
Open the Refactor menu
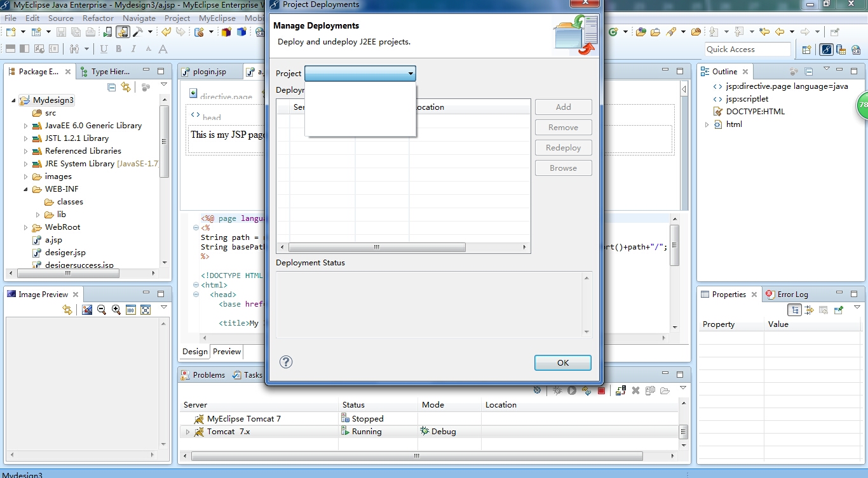point(98,18)
